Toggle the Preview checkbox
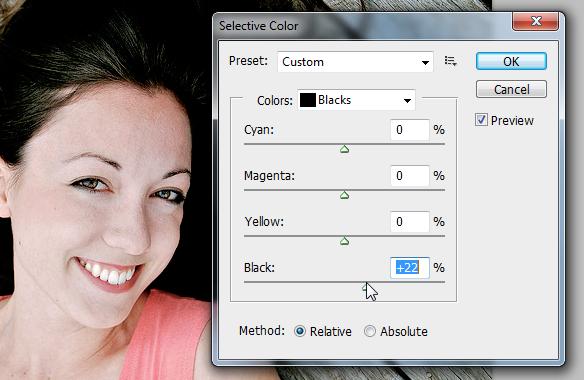This screenshot has width=584, height=380. 481,120
